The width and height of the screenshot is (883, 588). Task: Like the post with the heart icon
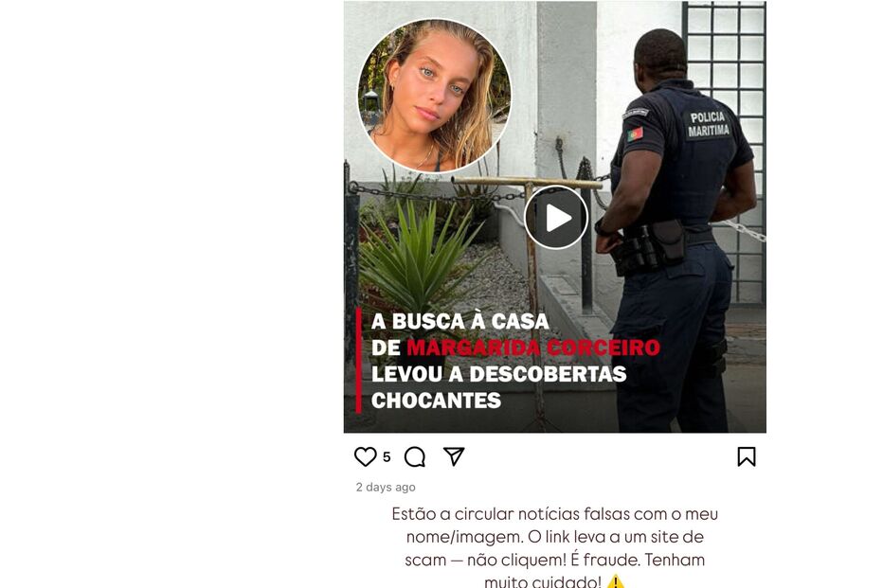coord(365,456)
